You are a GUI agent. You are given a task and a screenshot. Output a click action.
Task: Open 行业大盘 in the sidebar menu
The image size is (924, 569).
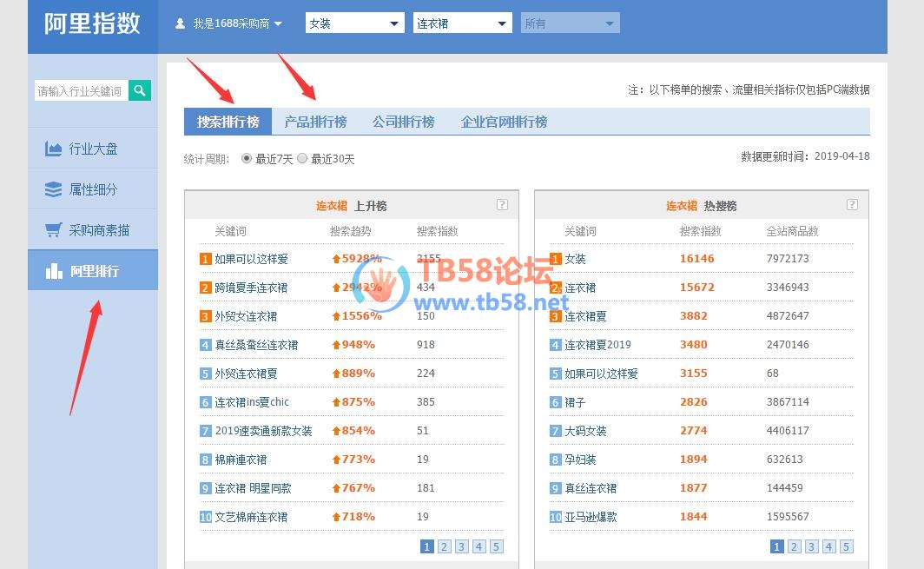pos(93,149)
